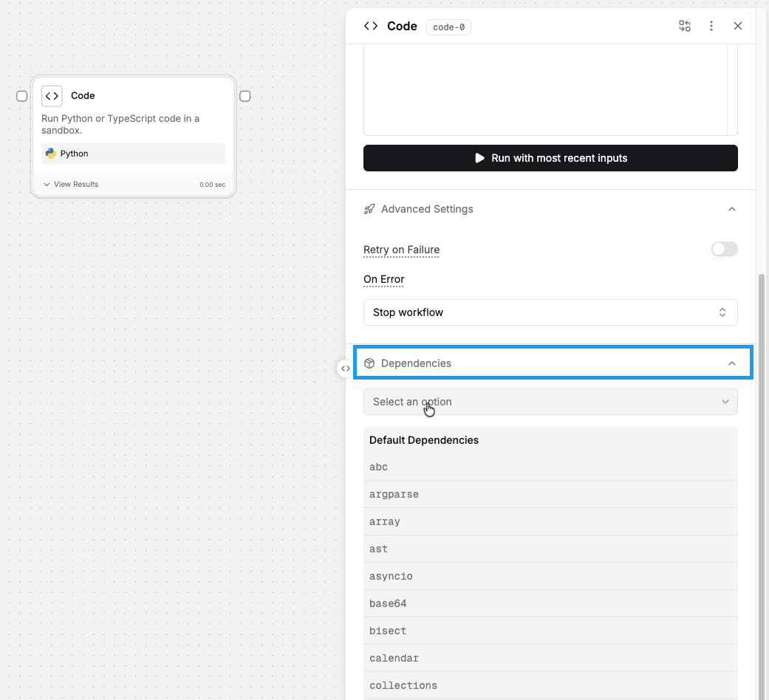This screenshot has height=700, width=769.
Task: Click the rocket icon beside Advanced Settings
Action: point(369,210)
